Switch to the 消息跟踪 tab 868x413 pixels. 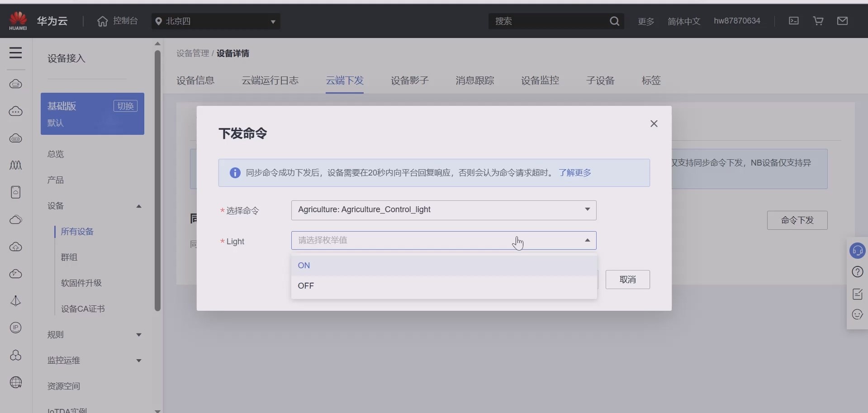tap(474, 81)
